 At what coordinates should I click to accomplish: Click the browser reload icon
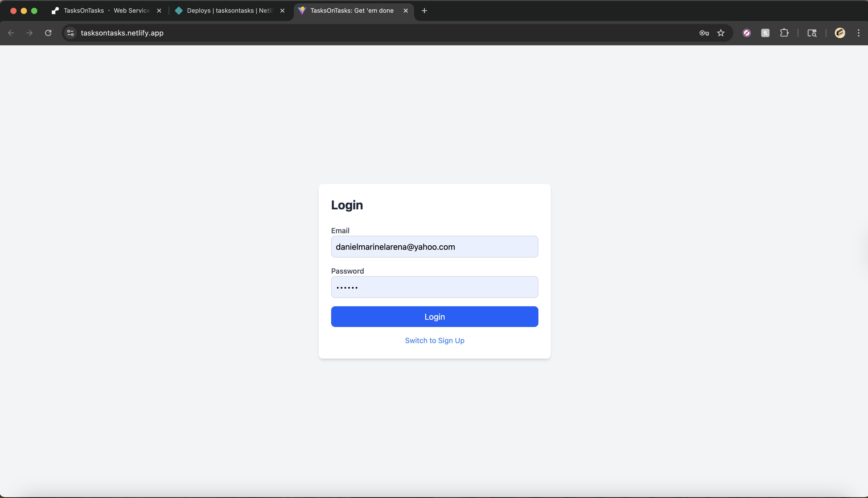click(x=48, y=33)
